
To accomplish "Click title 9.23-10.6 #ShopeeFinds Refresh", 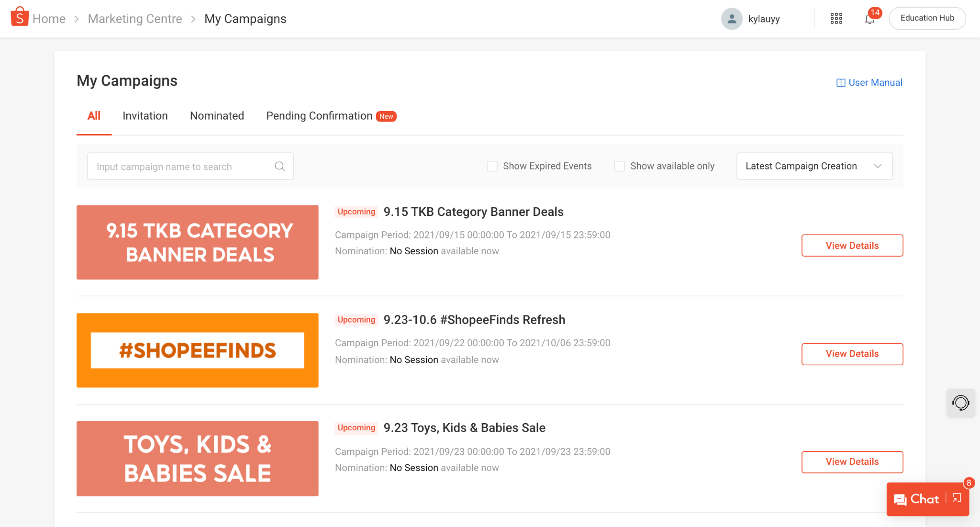I will [474, 320].
